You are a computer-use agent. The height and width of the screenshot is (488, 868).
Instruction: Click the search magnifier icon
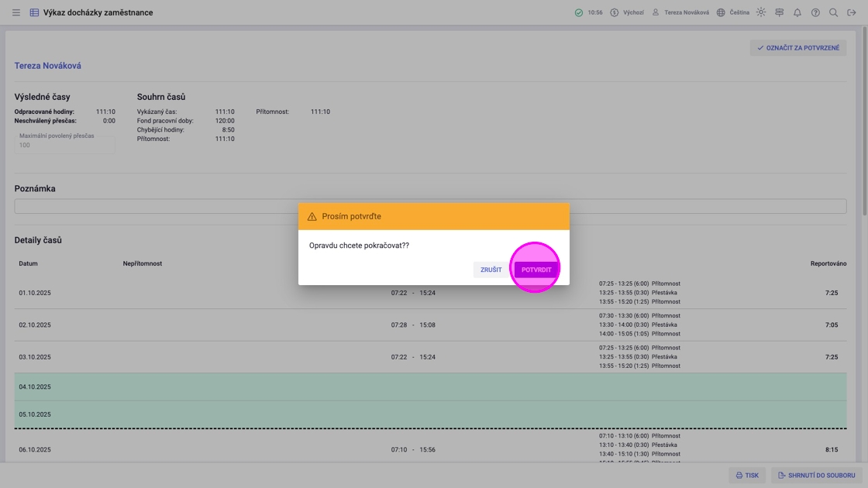pos(833,12)
